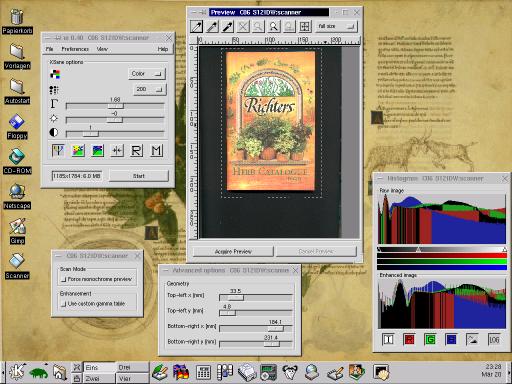Toggle LOG scale in Histogram window
The image size is (512, 384).
pos(494,339)
